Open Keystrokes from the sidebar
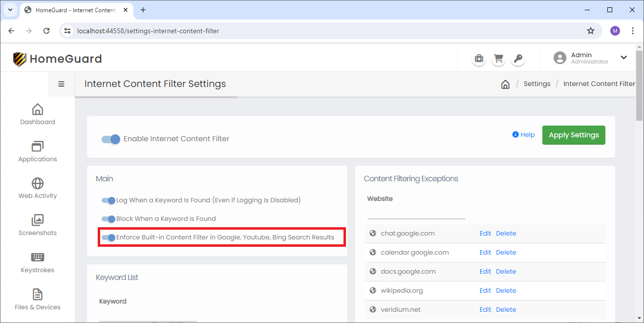This screenshot has height=323, width=644. (38, 263)
